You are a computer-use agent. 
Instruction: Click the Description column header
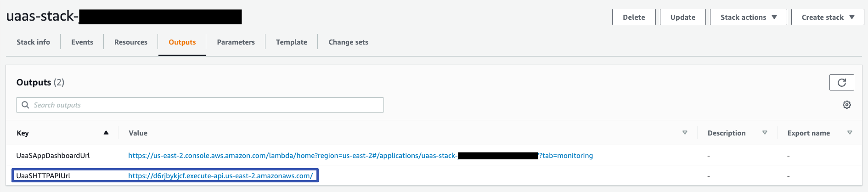[x=727, y=133]
